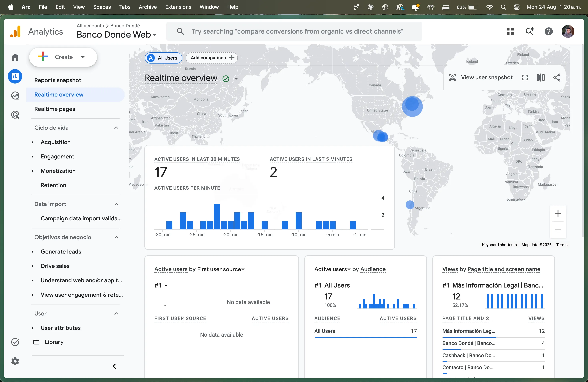Expand the User attributes item
Screen dimensions: 588x382
[x=32, y=328]
